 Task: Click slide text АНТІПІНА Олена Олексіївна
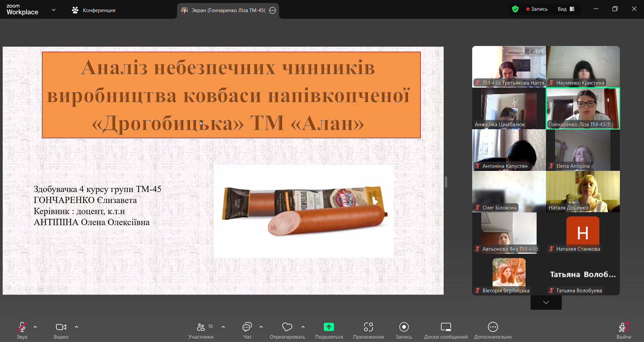(x=92, y=222)
